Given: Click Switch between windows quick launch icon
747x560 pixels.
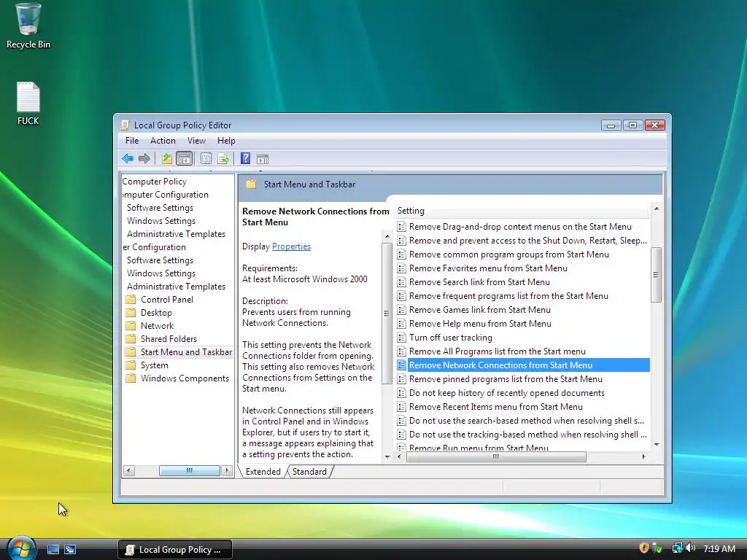Looking at the screenshot, I should point(70,550).
